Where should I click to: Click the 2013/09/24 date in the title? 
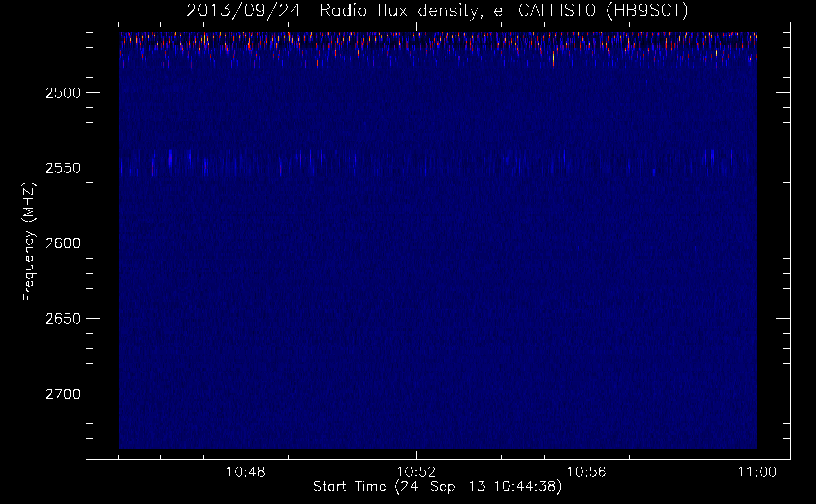[243, 11]
